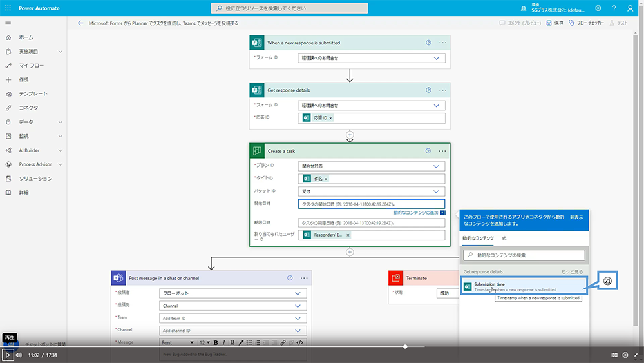
Task: Go back using the arrow beside flow title
Action: point(80,23)
